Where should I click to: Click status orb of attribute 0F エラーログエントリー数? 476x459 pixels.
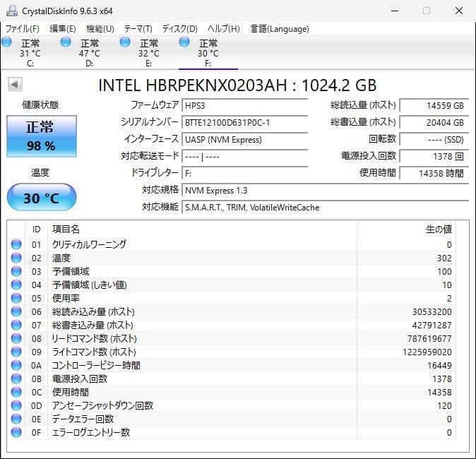click(x=16, y=432)
